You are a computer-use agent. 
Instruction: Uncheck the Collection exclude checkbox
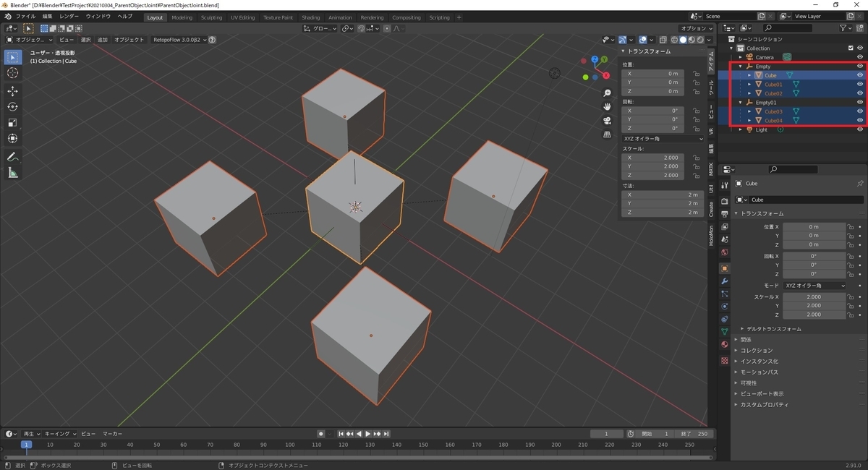click(x=850, y=48)
